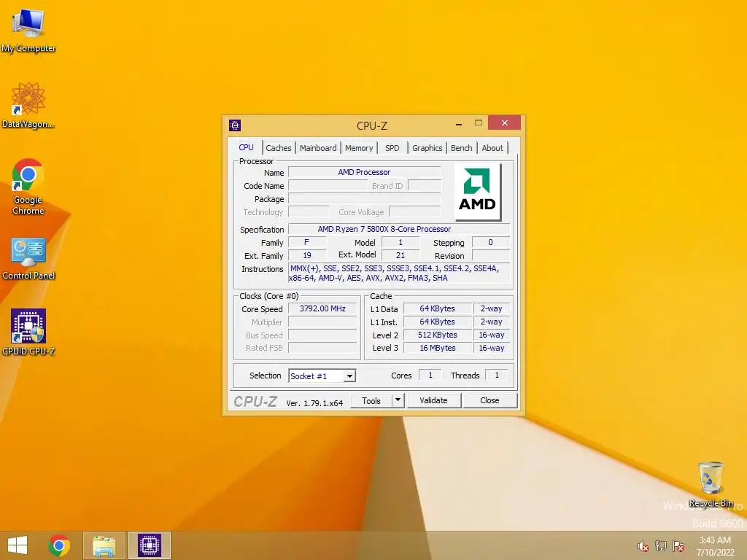Screen dimensions: 747x560
Task: Click the AMD logo in CPU-Z
Action: 477,192
